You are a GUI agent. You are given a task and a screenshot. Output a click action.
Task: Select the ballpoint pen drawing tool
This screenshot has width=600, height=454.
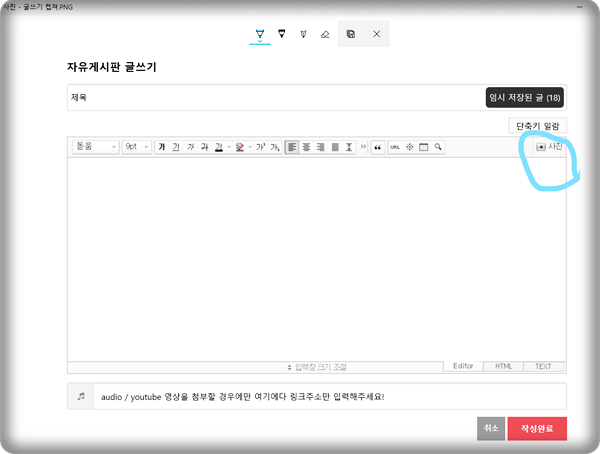tap(260, 34)
